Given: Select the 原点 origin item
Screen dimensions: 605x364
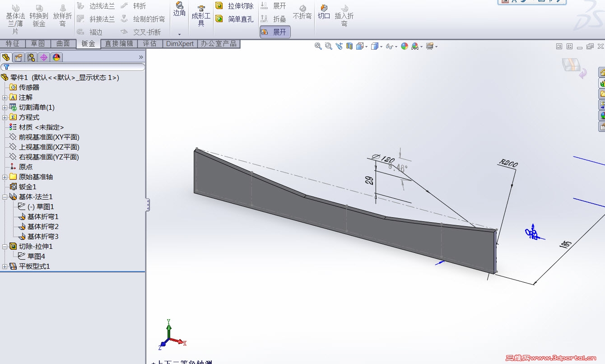Looking at the screenshot, I should coord(21,167).
